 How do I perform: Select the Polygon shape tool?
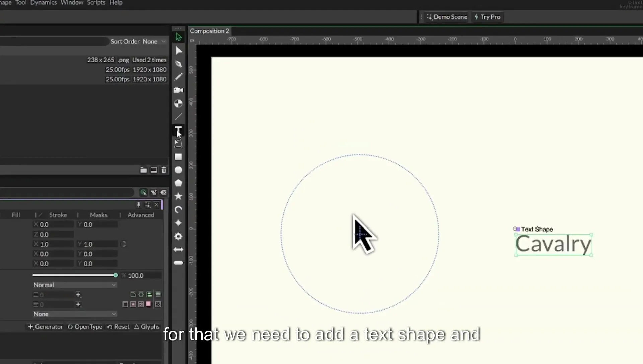[x=178, y=183]
